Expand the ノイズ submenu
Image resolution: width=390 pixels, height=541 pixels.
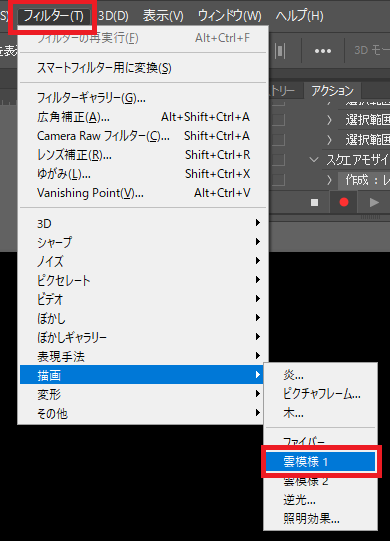coord(143,261)
